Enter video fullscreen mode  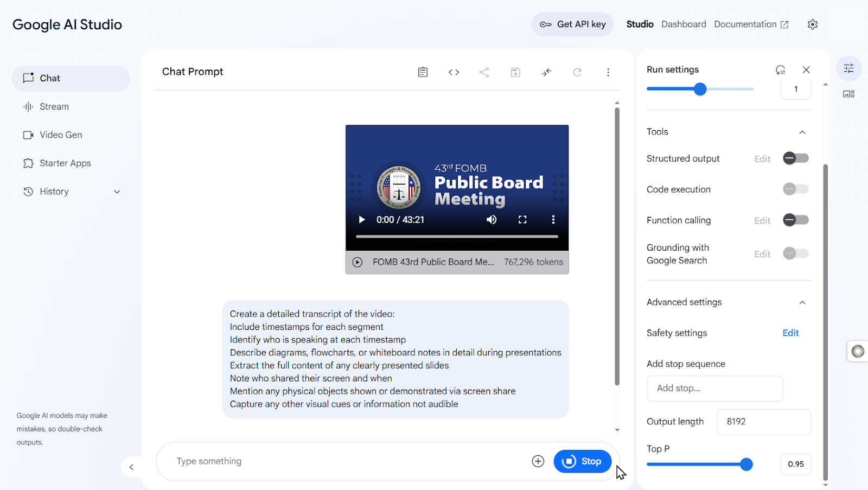pos(522,220)
